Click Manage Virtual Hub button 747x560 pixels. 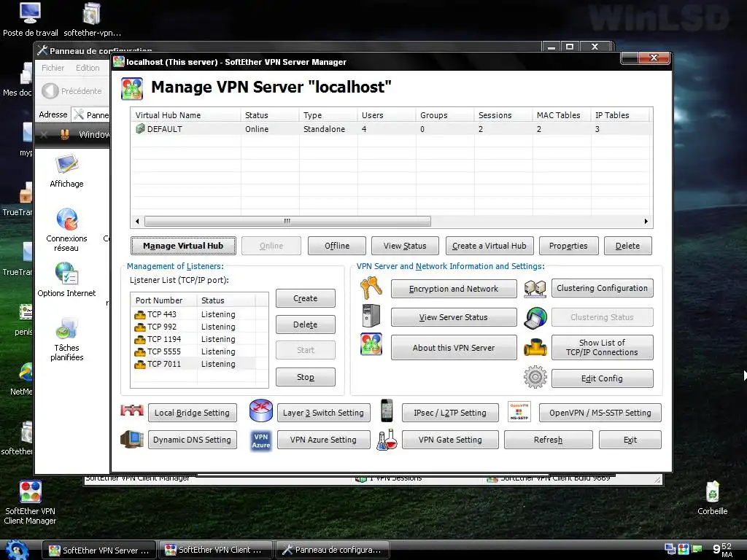(183, 246)
